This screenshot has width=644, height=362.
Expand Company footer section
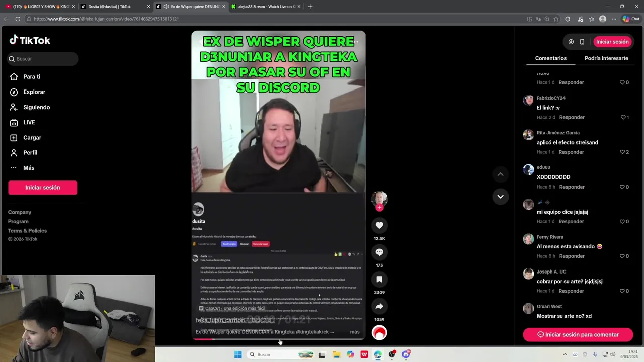(20, 212)
